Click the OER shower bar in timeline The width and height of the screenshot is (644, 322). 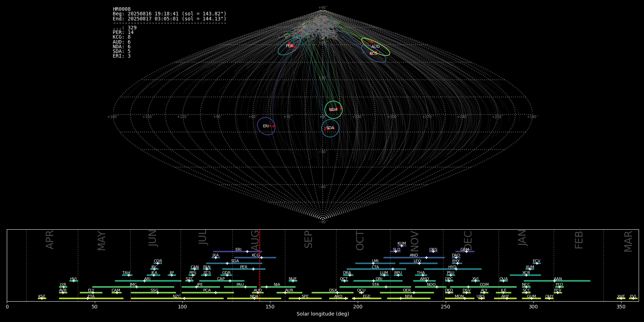point(407,293)
